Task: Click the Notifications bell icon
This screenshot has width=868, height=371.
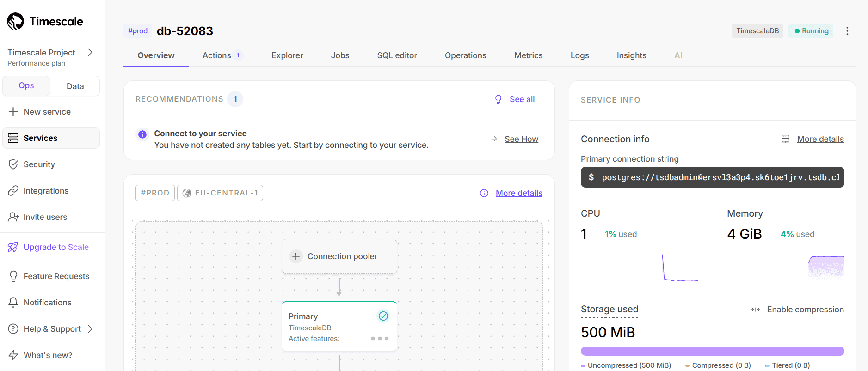Action: point(13,302)
